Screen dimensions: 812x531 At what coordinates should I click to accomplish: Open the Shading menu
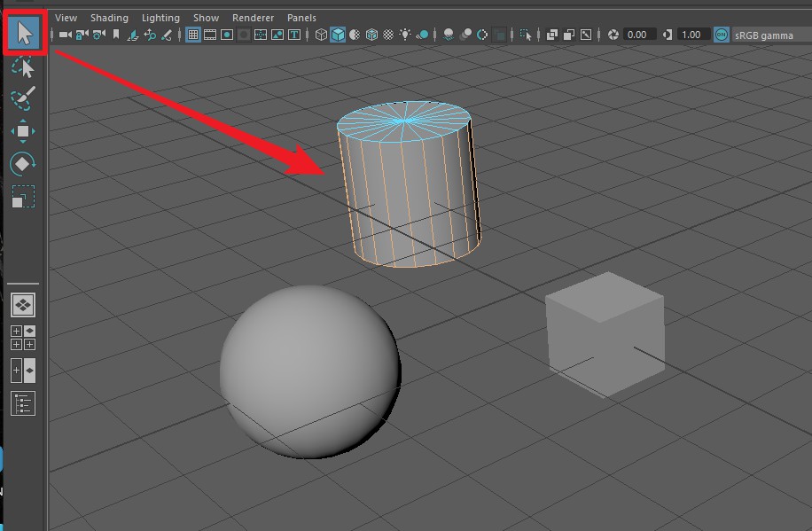click(x=109, y=18)
